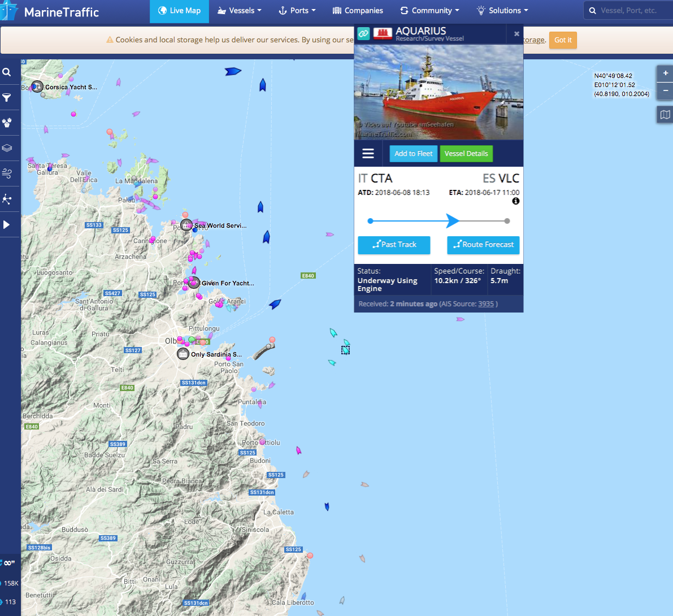Open the Companies menu item
The width and height of the screenshot is (673, 616).
(358, 11)
